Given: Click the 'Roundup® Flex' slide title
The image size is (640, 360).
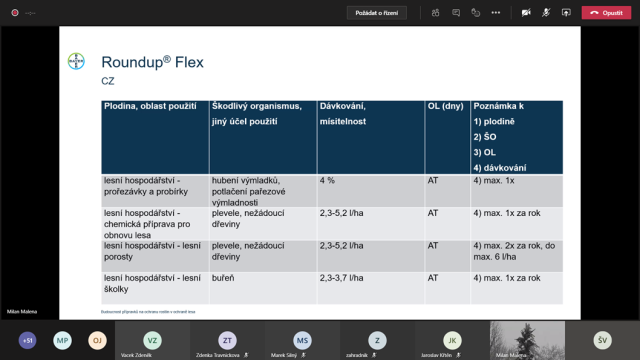Looking at the screenshot, I should tap(152, 62).
